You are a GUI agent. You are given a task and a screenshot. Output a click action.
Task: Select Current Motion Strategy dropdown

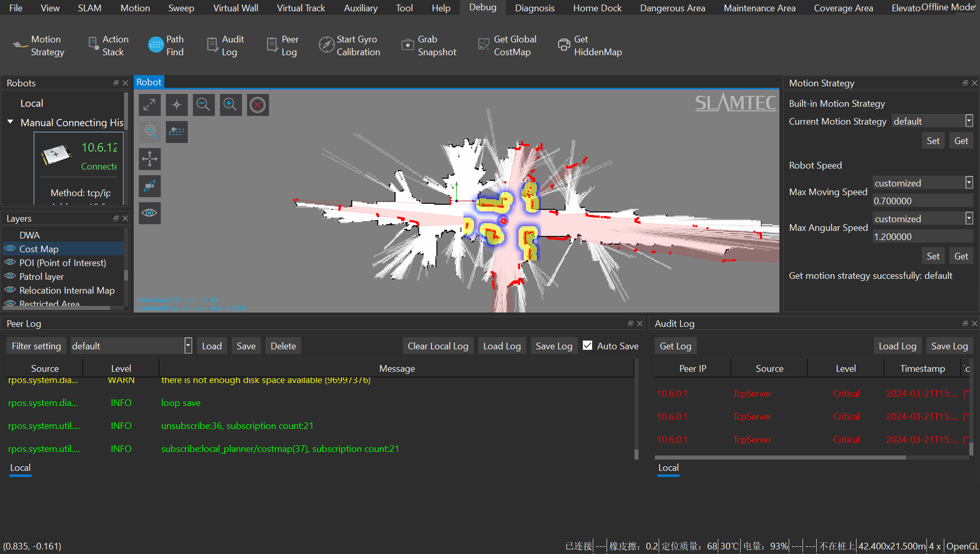coord(933,121)
